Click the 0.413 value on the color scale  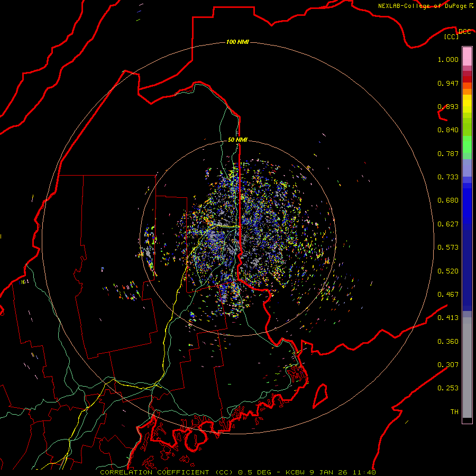[448, 318]
